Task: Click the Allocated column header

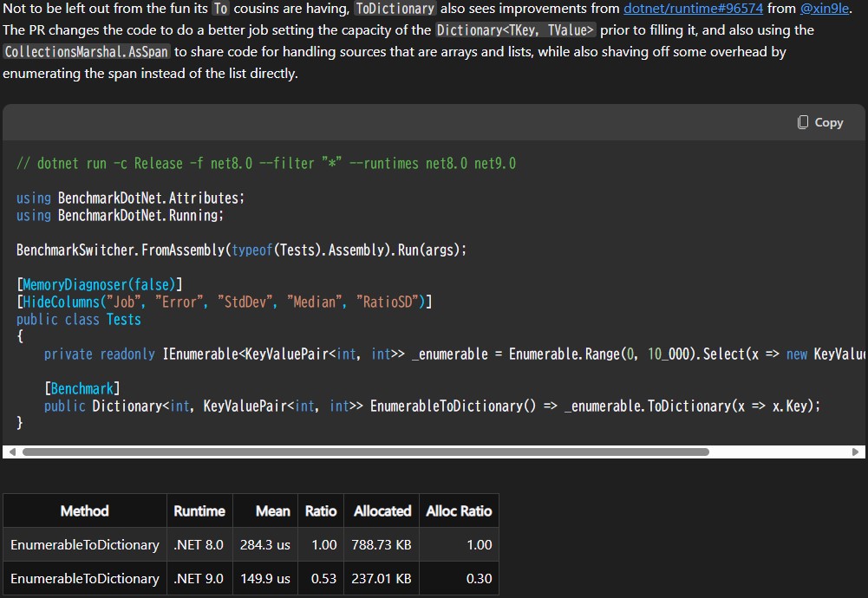Action: point(382,510)
